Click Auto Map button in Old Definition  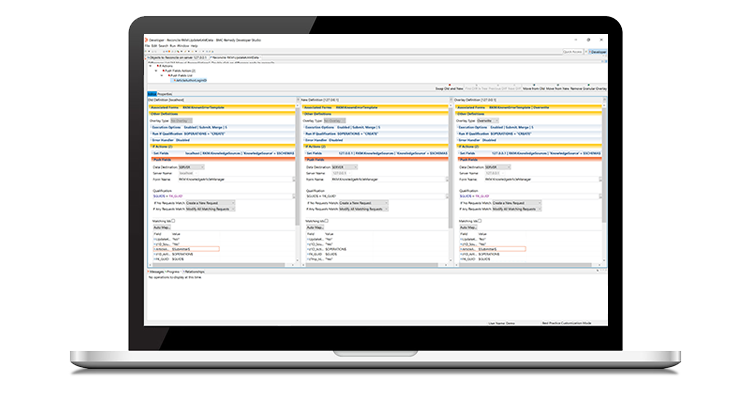[162, 228]
